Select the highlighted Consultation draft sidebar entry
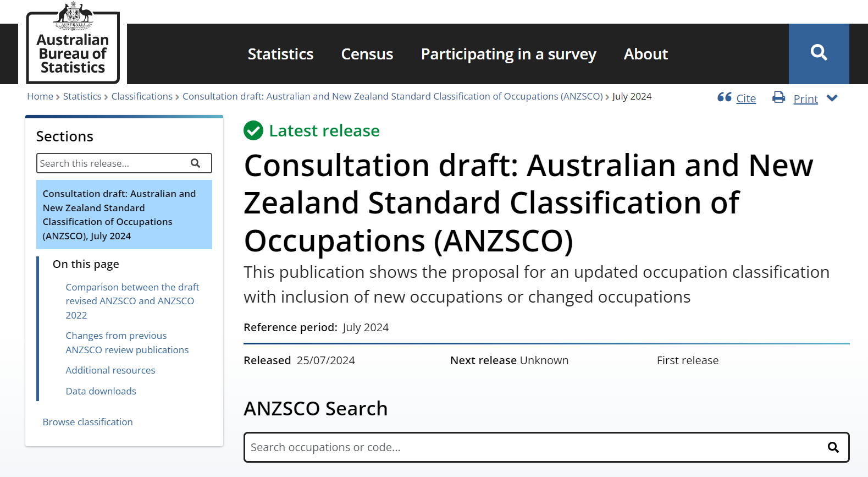The image size is (868, 477). (x=119, y=215)
